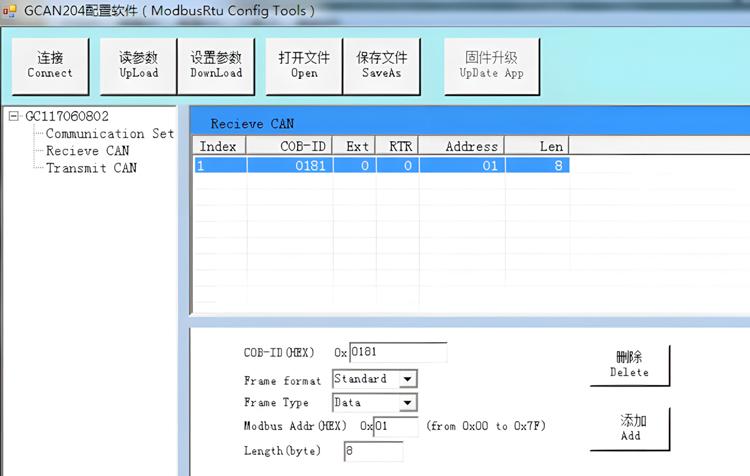Select Communication Set in the tree
This screenshot has height=476, width=750.
110,134
